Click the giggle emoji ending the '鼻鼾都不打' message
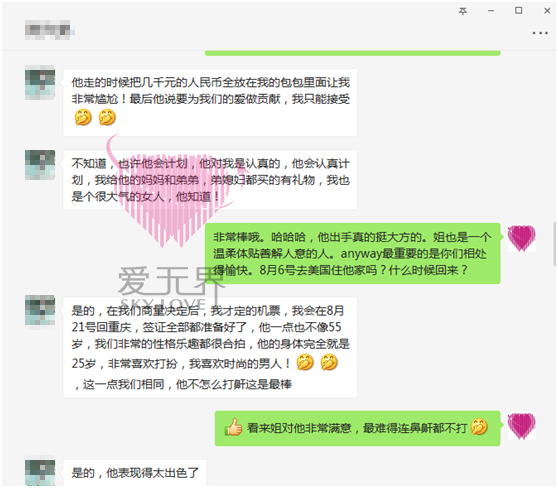558x488 pixels. coord(479,426)
